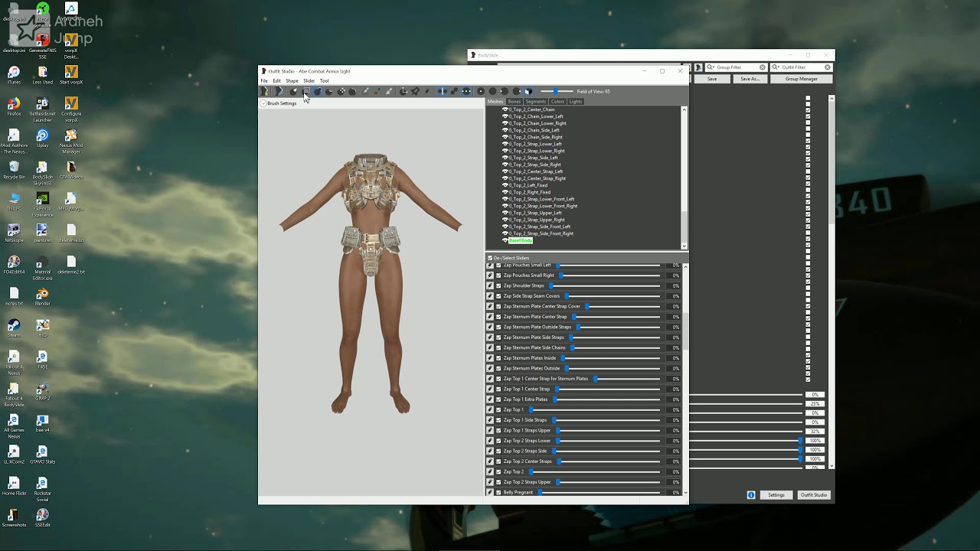Clear the Group Filter in BodySlide
Viewport: 980px width, 551px height.
pos(762,67)
